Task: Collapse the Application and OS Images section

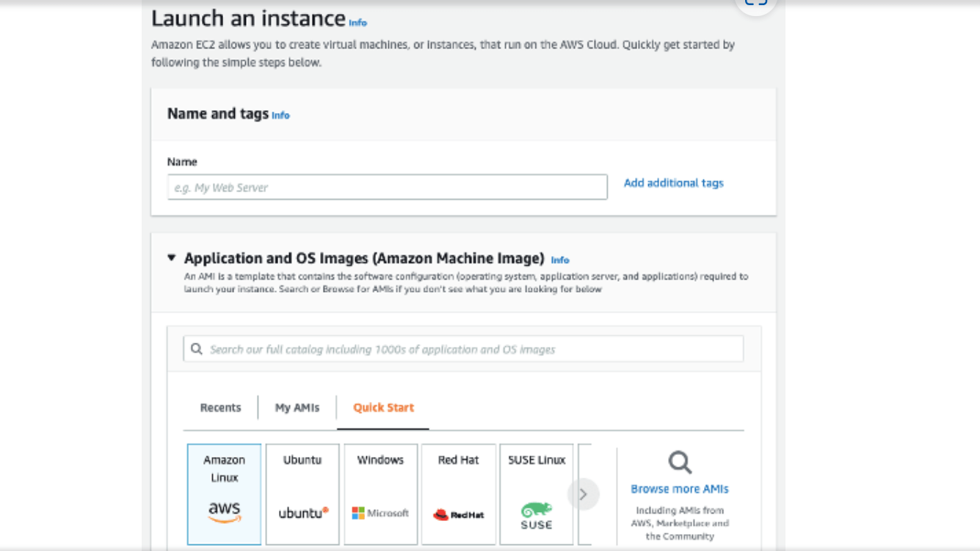Action: (x=173, y=258)
